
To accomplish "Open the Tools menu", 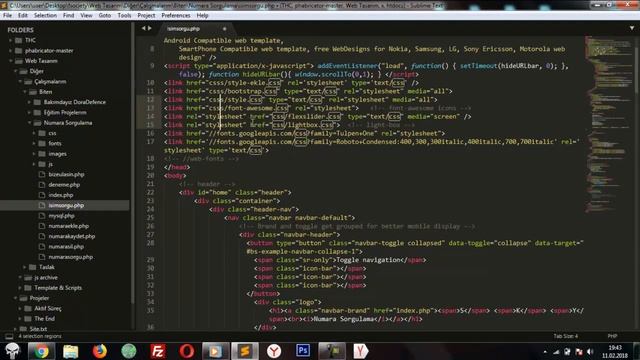I will coord(124,16).
